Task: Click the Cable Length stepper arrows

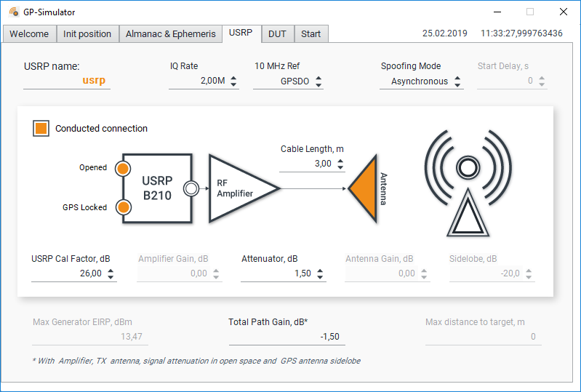Action: (340, 164)
